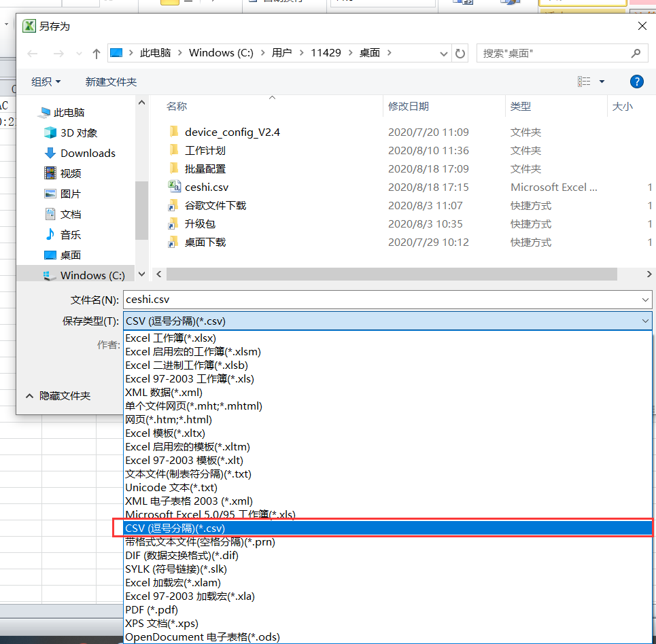Choose Excel 工作簿(*.xlsx) file type
The image size is (656, 644).
[x=171, y=338]
